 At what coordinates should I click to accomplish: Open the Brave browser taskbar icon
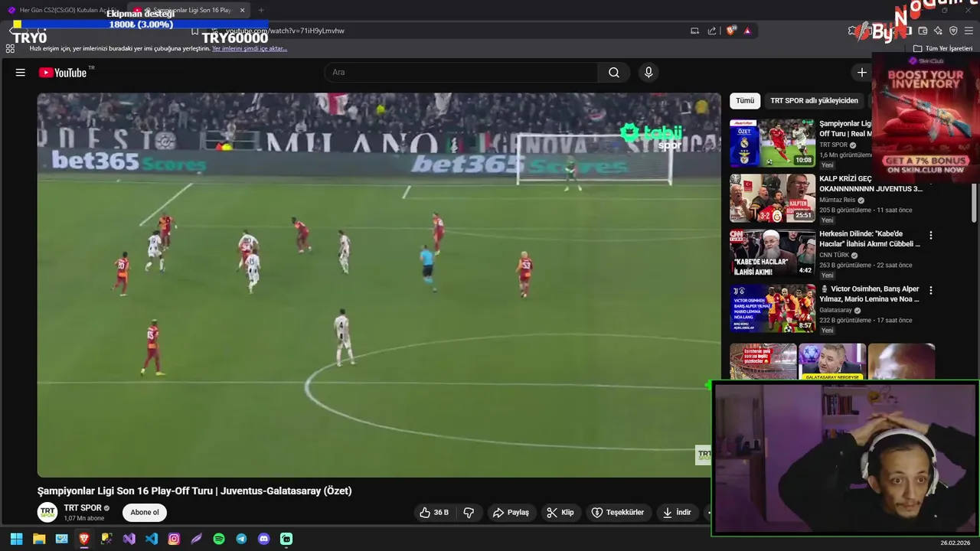(x=84, y=539)
